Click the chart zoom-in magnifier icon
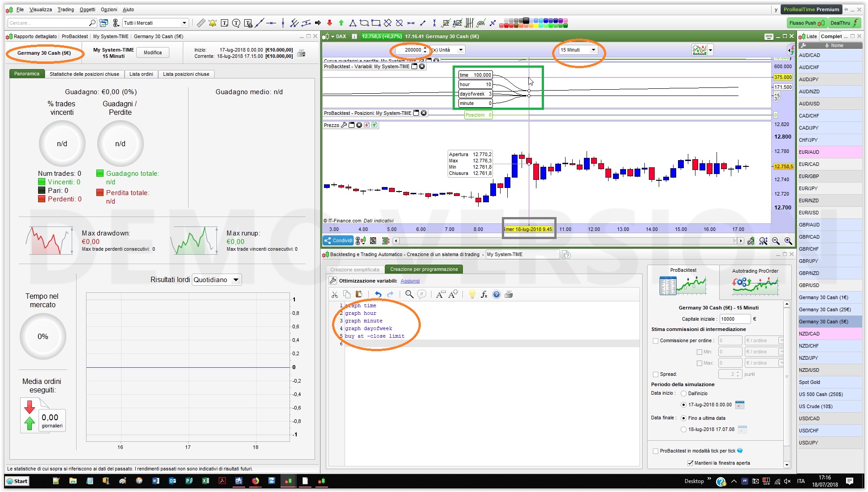 pyautogui.click(x=788, y=241)
